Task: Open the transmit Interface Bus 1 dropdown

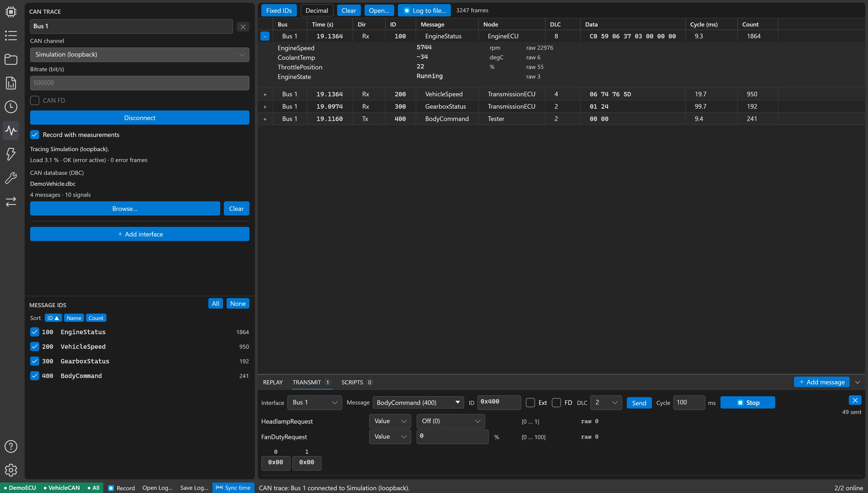Action: pyautogui.click(x=315, y=403)
